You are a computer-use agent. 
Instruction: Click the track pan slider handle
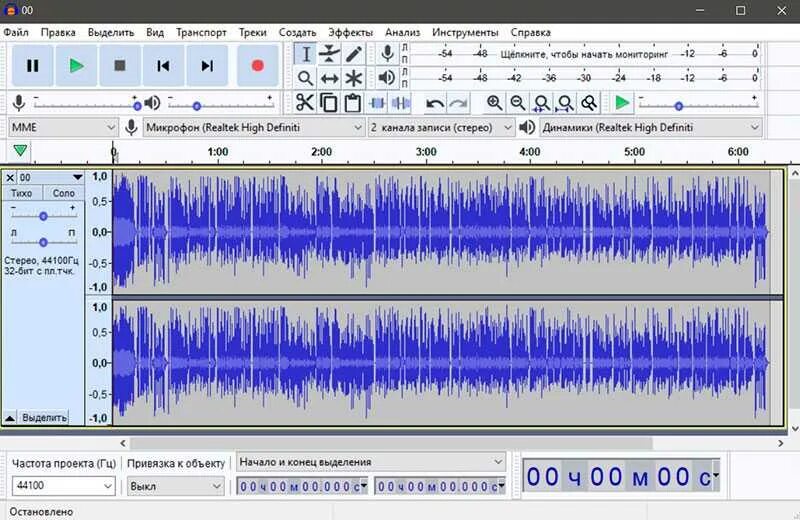[x=43, y=242]
